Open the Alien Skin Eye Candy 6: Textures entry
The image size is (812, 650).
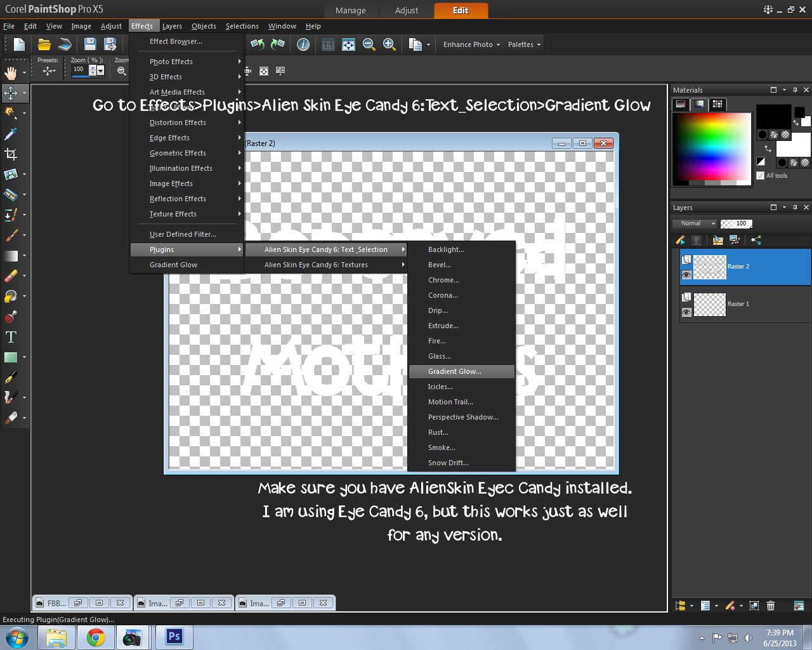click(315, 265)
